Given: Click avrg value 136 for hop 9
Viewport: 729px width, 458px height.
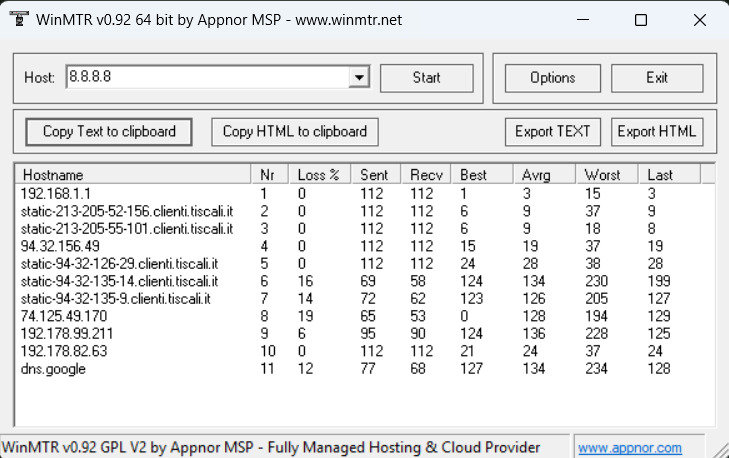Looking at the screenshot, I should pos(534,334).
